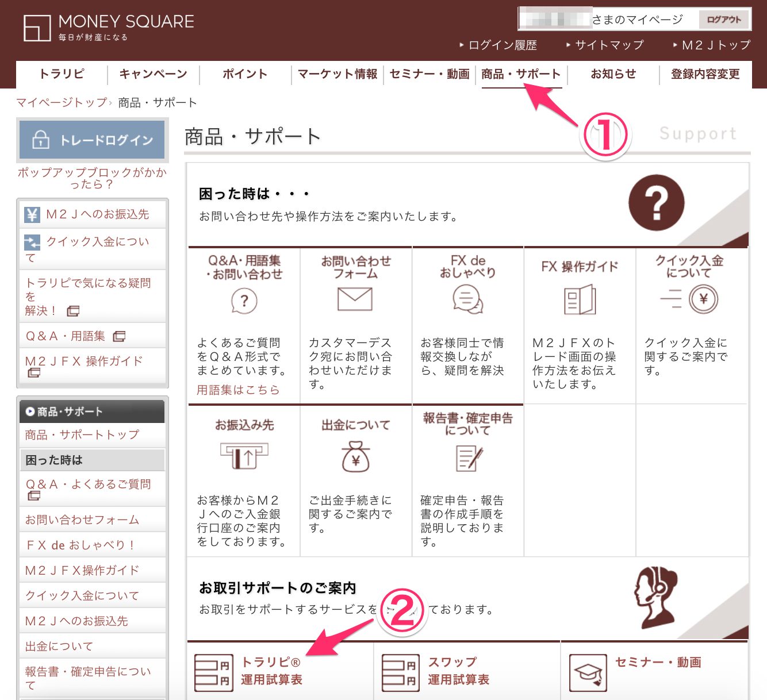Click the トラリピで気になる疑問を解決！ link
The height and width of the screenshot is (700, 767).
click(x=88, y=297)
